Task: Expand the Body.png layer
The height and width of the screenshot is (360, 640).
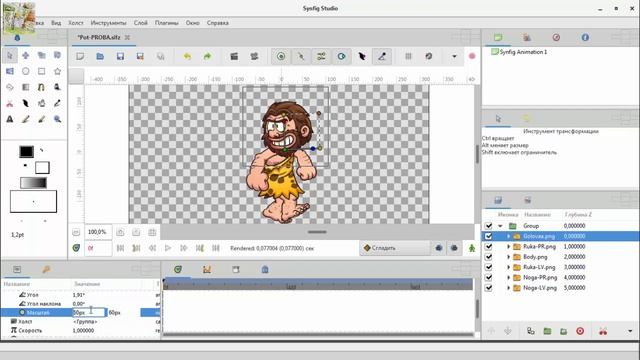Action: (509, 257)
